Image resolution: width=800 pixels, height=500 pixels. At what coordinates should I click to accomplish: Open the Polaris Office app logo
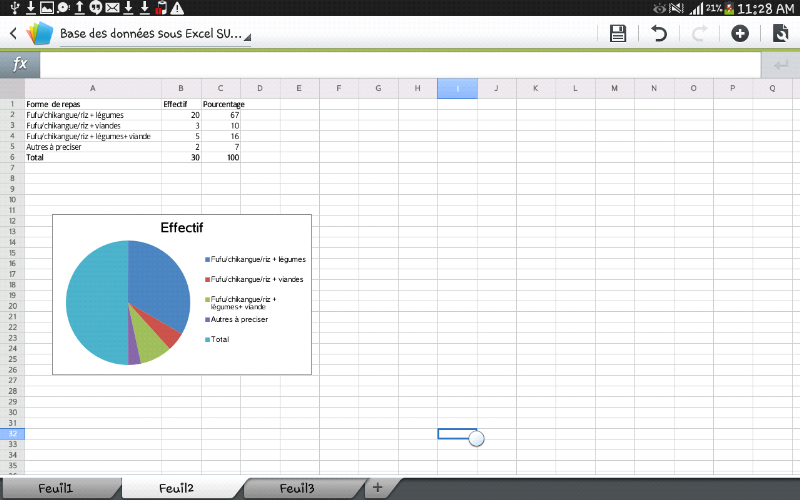click(x=40, y=34)
